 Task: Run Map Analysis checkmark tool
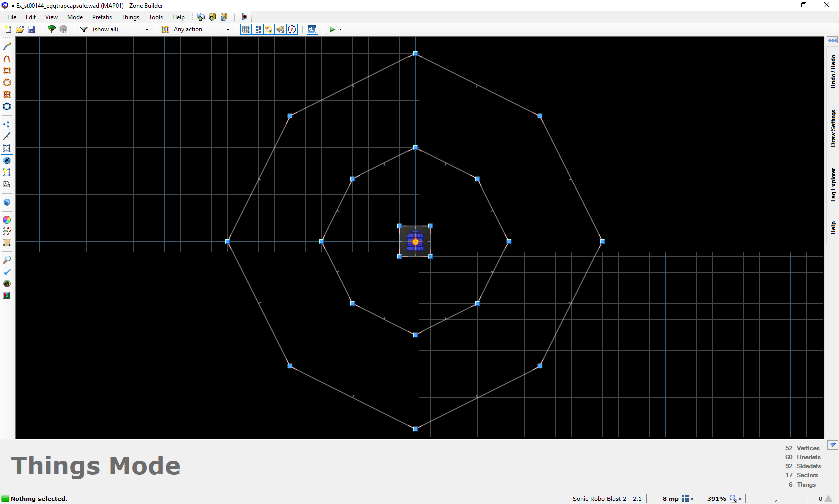[x=7, y=272]
